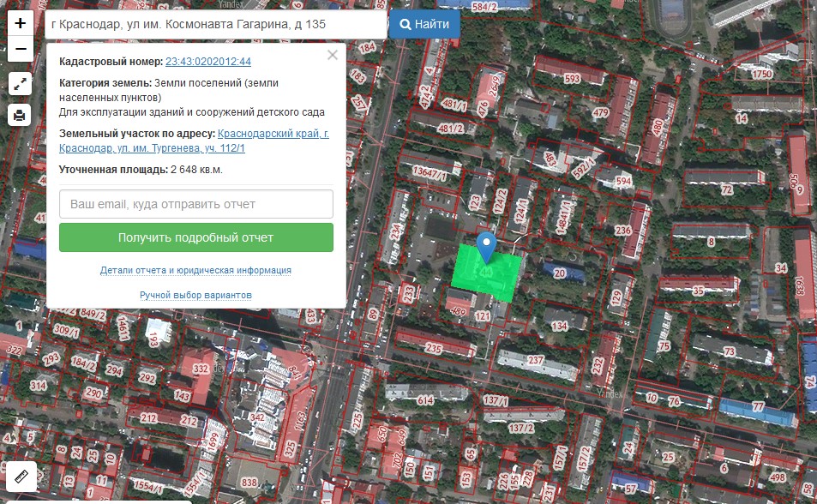Click parcel labeled 593 on map
The height and width of the screenshot is (504, 817).
pyautogui.click(x=572, y=79)
